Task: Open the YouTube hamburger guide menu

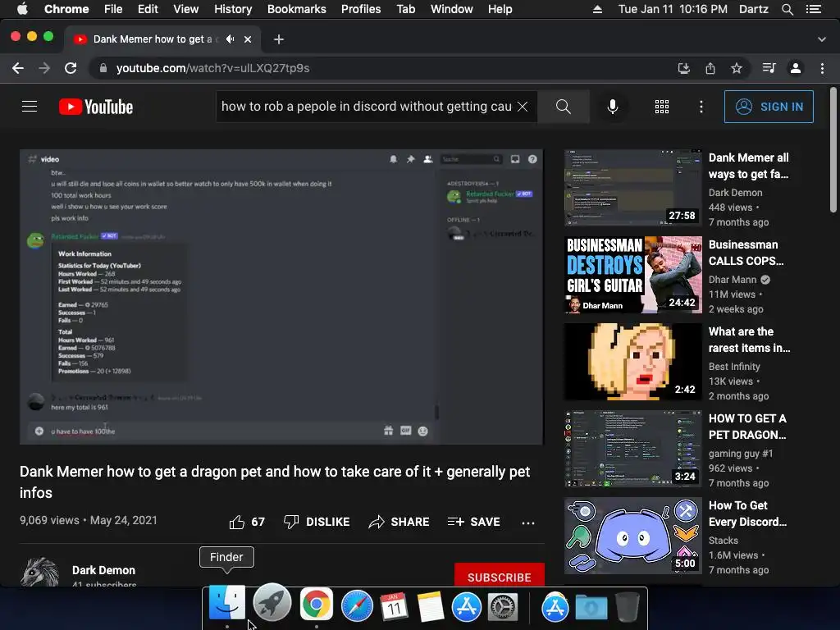Action: click(x=30, y=107)
